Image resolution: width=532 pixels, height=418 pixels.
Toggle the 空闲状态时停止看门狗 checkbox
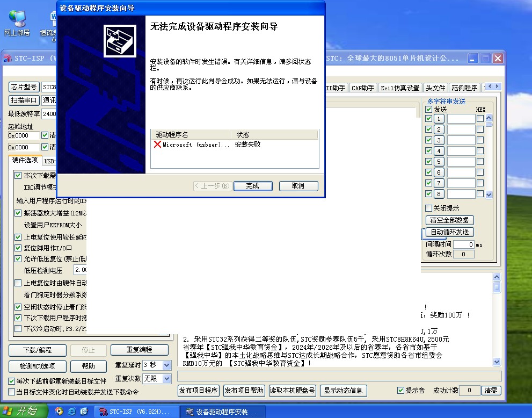click(18, 307)
